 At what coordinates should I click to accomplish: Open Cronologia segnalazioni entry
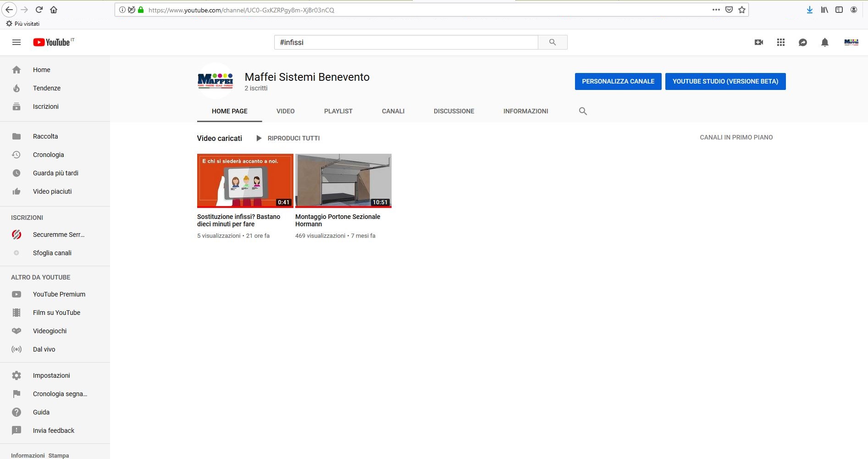[55, 394]
